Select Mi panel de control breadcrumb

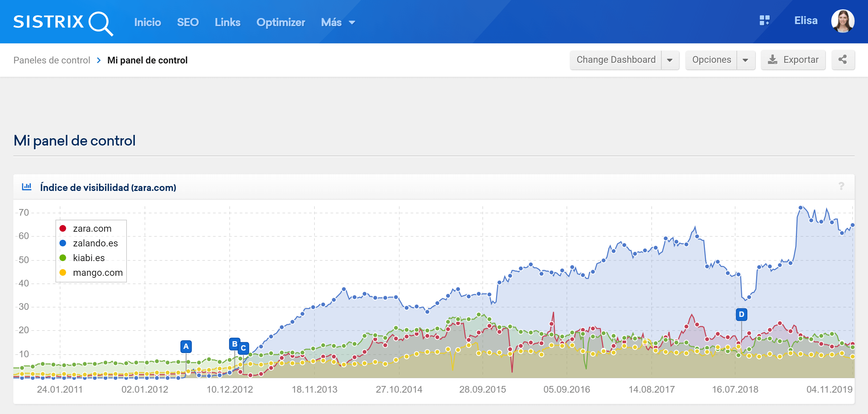tap(147, 60)
